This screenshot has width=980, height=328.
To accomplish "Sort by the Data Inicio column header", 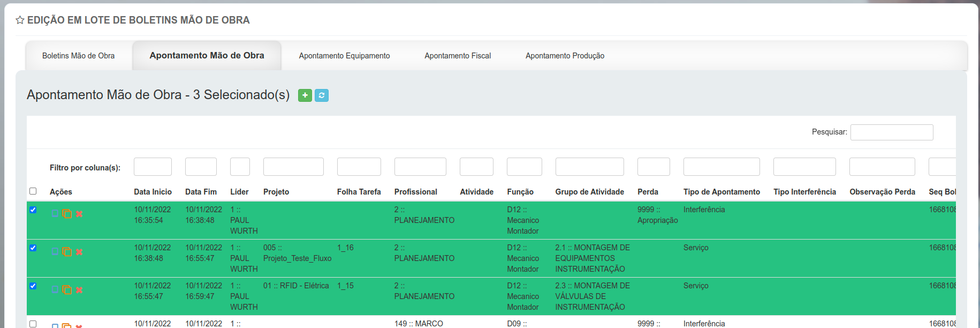I will tap(153, 192).
